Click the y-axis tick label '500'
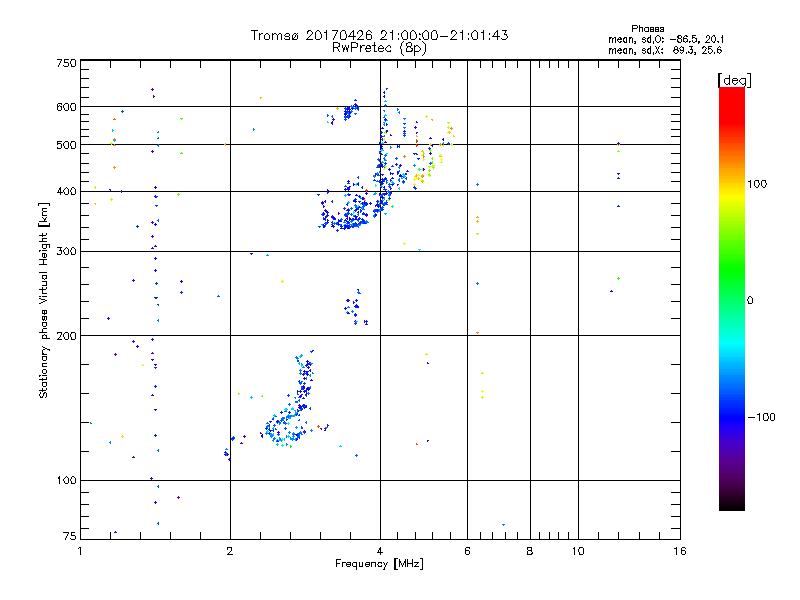This screenshot has width=800, height=600. click(x=66, y=145)
